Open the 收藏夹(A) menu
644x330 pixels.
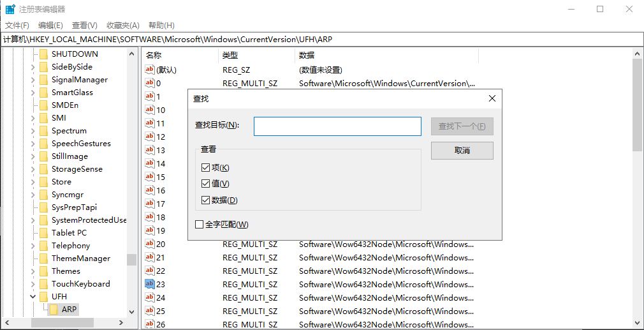tap(123, 26)
